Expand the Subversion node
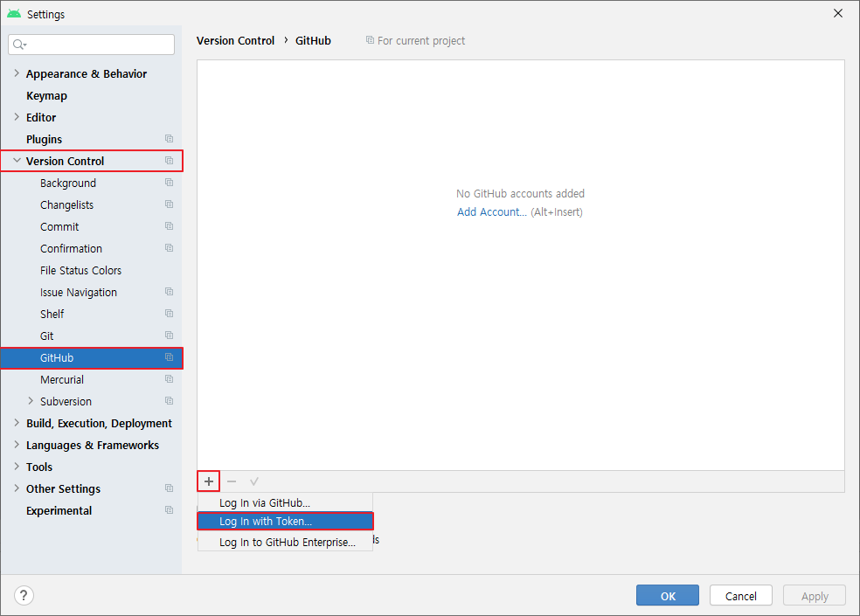The image size is (860, 616). 31,401
